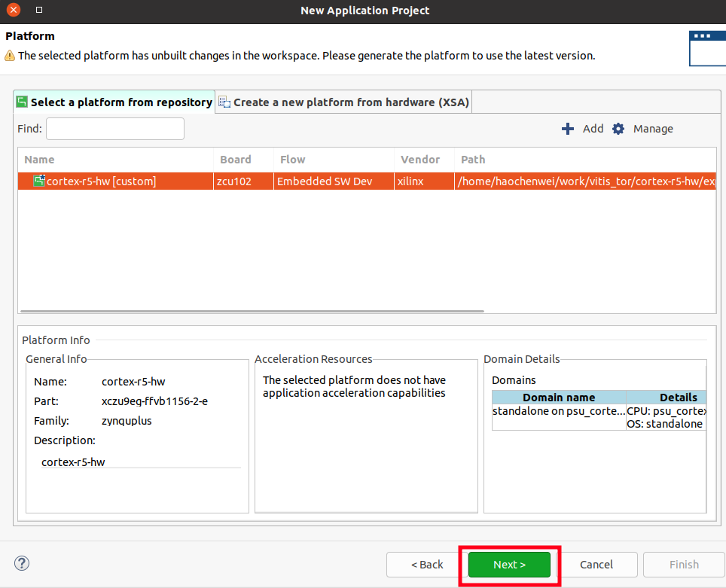Image resolution: width=726 pixels, height=588 pixels.
Task: Open Create a new platform from hardware (XSA) tab
Action: [x=344, y=102]
